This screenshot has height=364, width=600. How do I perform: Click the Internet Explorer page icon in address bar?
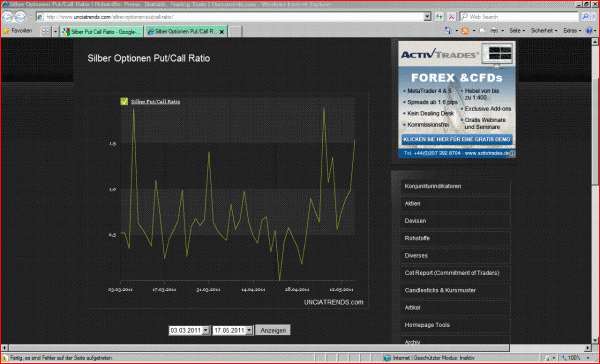[x=40, y=17]
